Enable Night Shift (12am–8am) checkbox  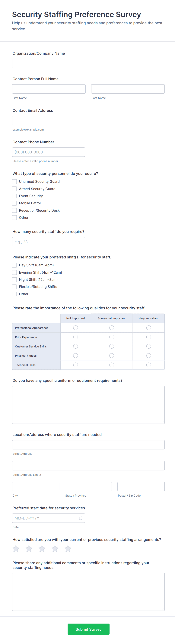pos(14,279)
